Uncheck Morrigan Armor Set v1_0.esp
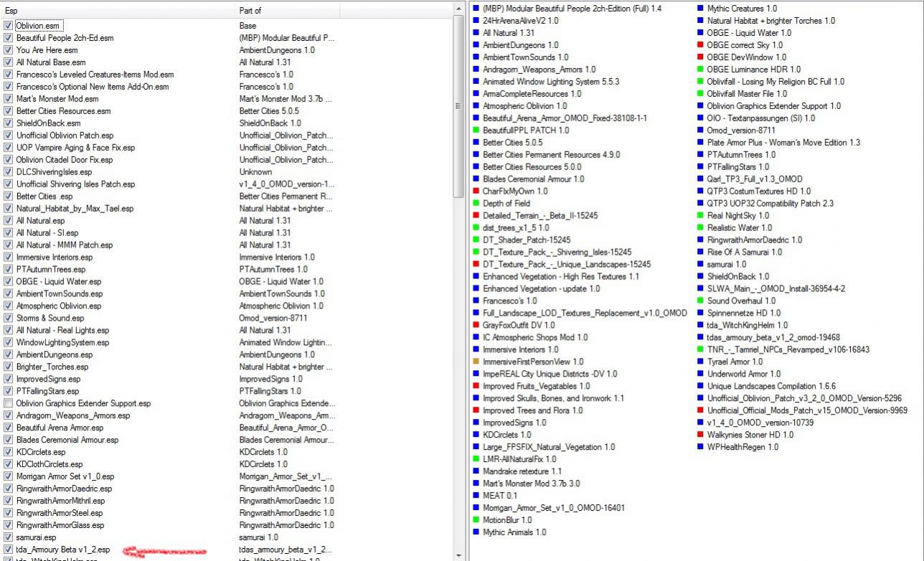The width and height of the screenshot is (924, 561). 8,477
